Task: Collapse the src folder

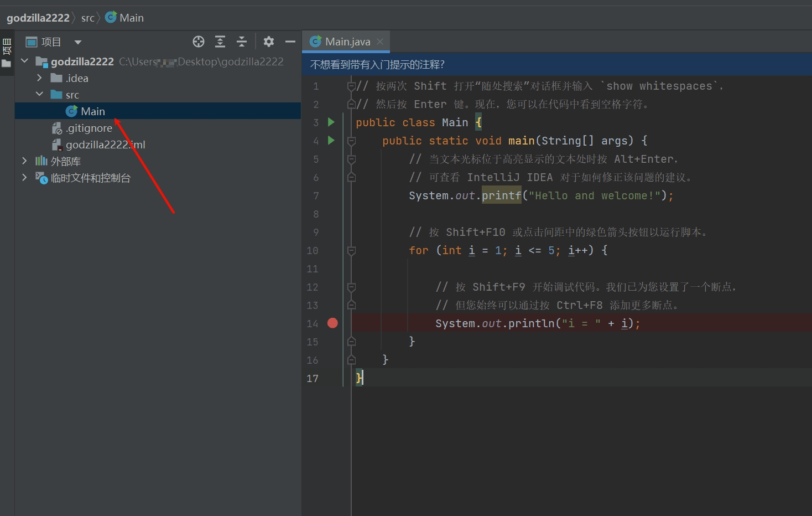Action: pyautogui.click(x=39, y=95)
